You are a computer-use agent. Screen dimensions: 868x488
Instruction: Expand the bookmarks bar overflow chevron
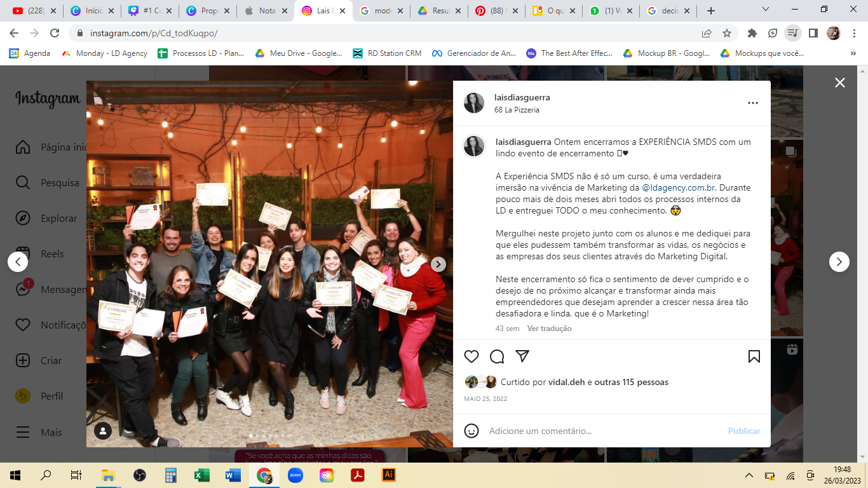[x=853, y=53]
